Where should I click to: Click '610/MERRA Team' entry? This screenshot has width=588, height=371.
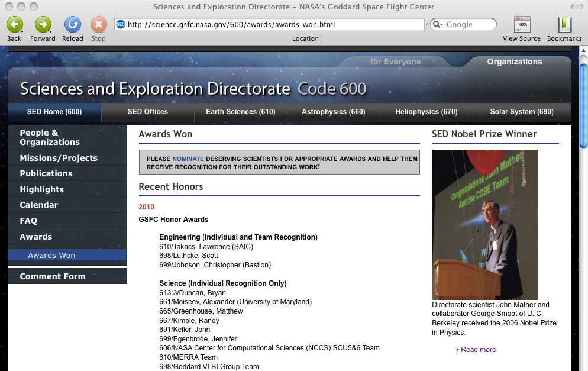[188, 357]
